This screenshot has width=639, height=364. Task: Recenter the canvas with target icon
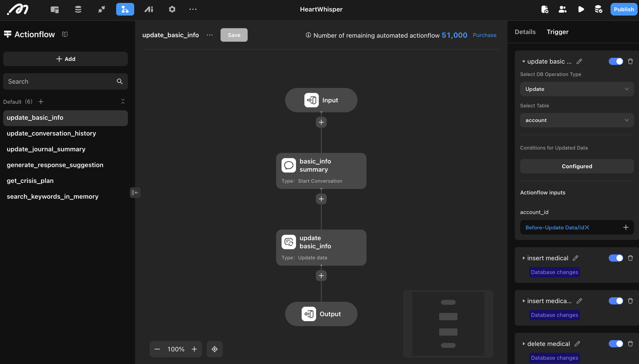[x=215, y=349]
